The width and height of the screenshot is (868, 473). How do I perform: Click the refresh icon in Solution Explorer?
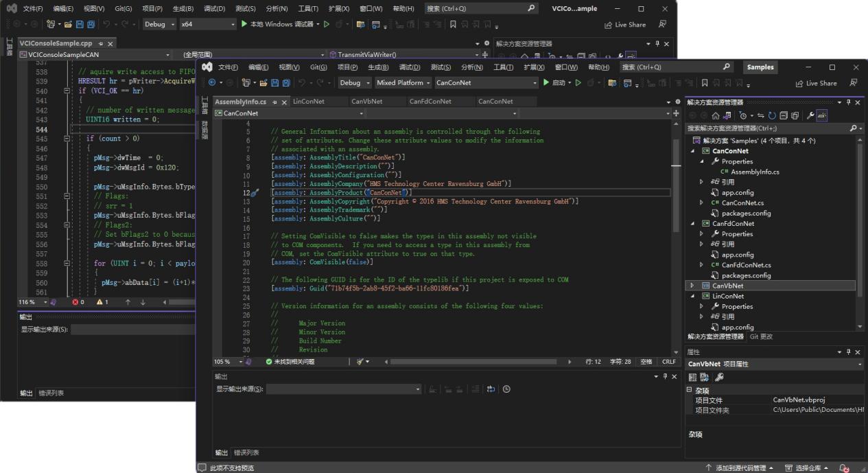[772, 115]
